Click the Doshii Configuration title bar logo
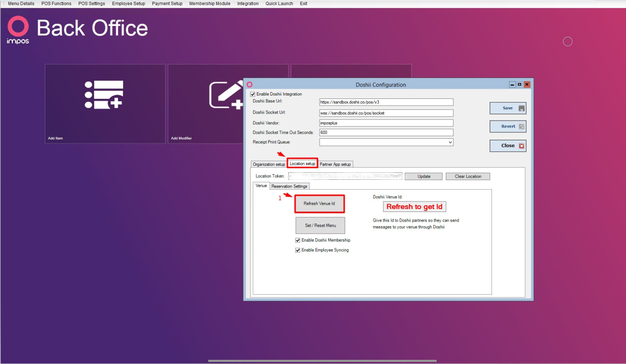This screenshot has width=626, height=364. coord(250,85)
